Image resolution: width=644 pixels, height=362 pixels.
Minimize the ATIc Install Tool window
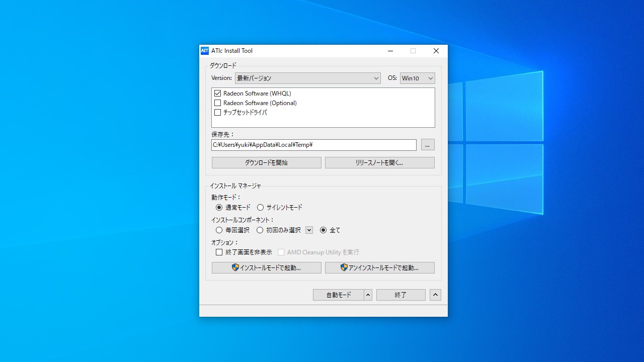pos(390,51)
